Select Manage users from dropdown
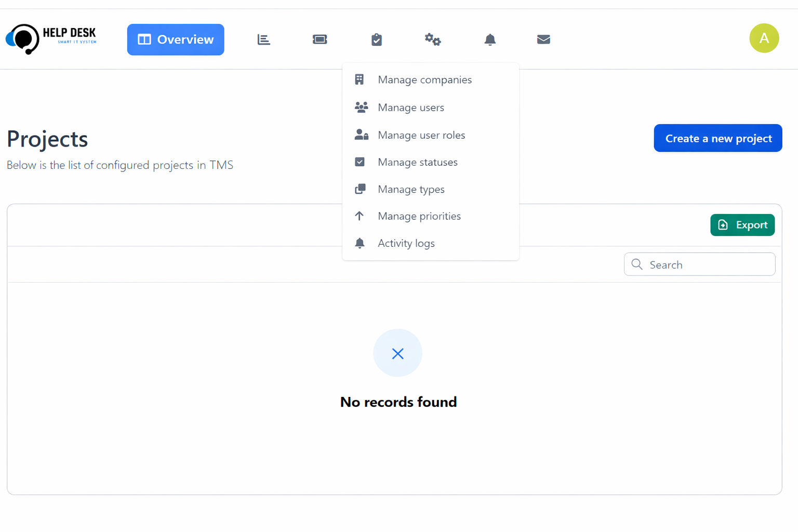This screenshot has width=798, height=532. pyautogui.click(x=410, y=108)
